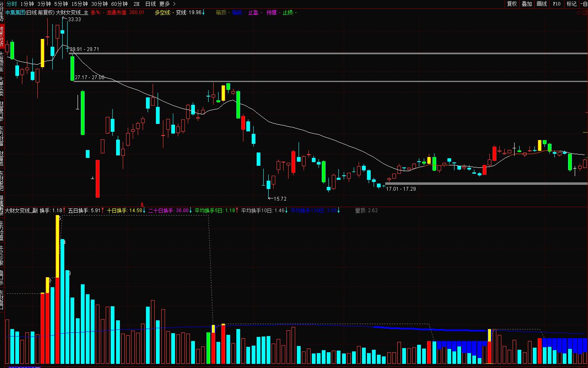588x368 pixels.
Task: Expand the 更多 periods menu
Action: pyautogui.click(x=167, y=4)
